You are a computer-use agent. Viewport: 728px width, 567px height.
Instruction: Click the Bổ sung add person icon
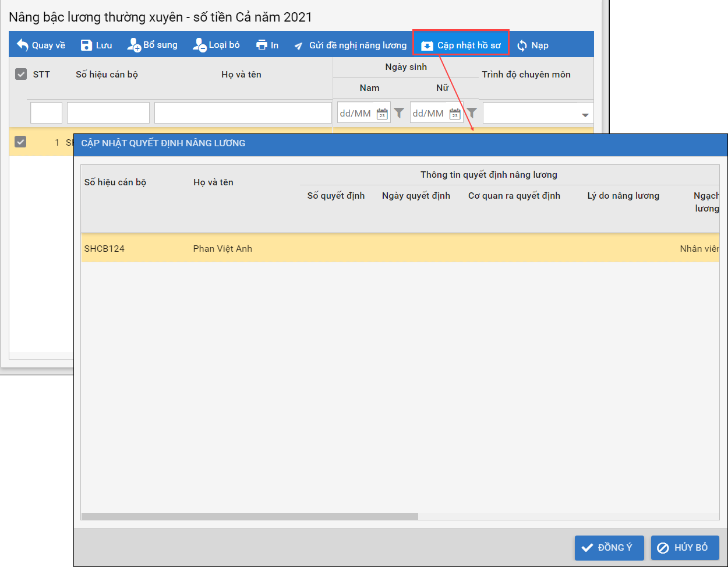(x=134, y=45)
